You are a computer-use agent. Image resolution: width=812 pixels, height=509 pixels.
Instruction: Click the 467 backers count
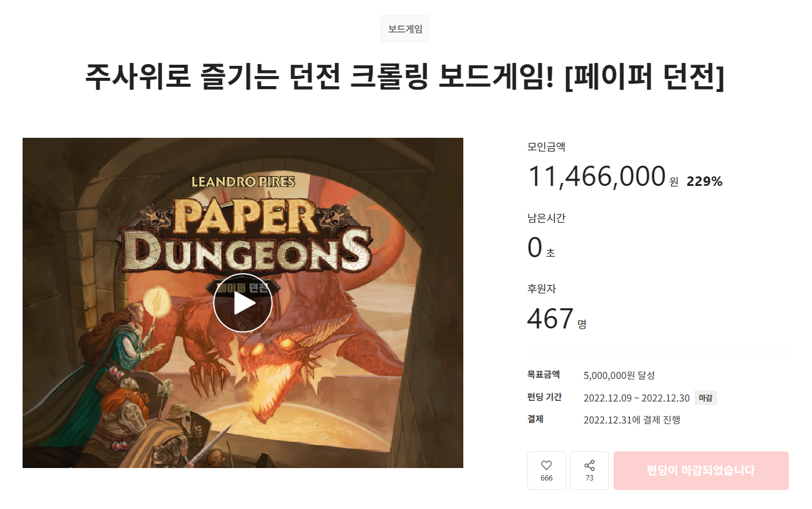pos(551,319)
